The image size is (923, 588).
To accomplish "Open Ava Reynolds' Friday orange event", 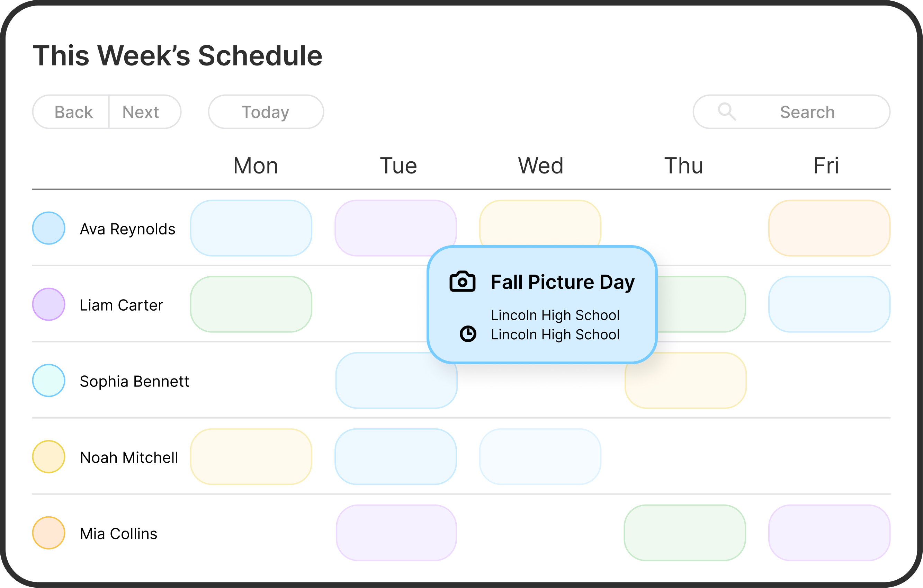I will click(x=829, y=228).
